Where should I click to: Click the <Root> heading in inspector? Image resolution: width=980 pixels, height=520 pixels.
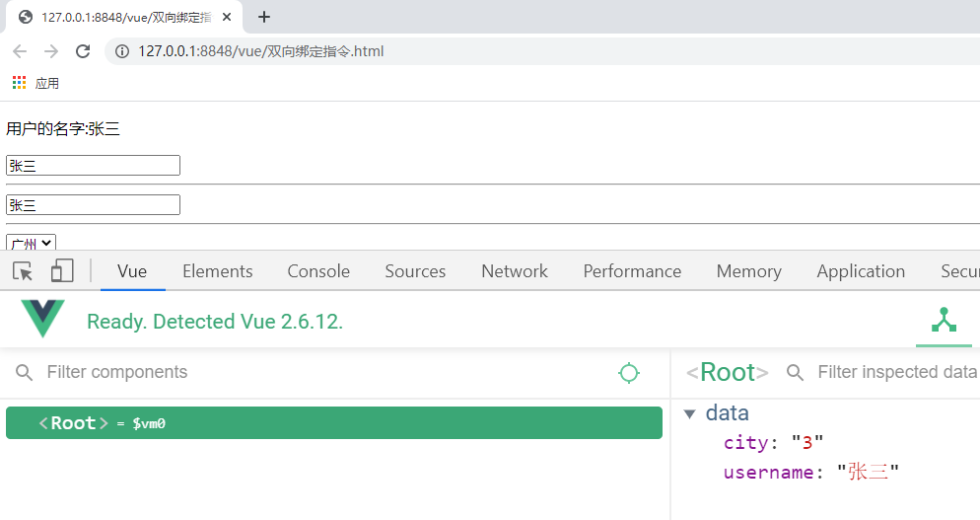coord(728,372)
